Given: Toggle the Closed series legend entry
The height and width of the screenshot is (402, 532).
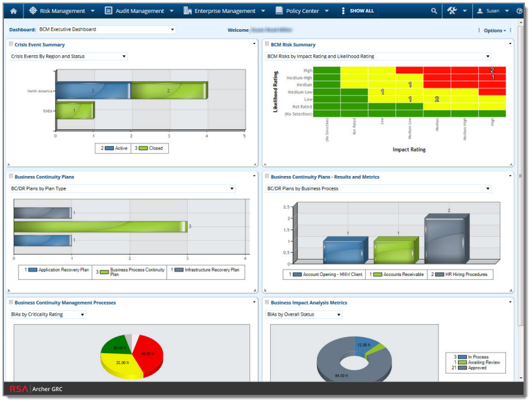Looking at the screenshot, I should click(149, 148).
